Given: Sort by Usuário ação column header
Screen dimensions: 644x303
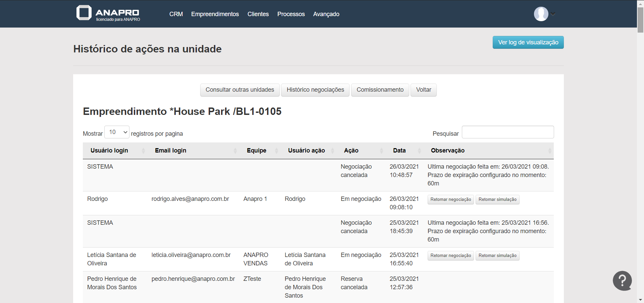Looking at the screenshot, I should [306, 150].
